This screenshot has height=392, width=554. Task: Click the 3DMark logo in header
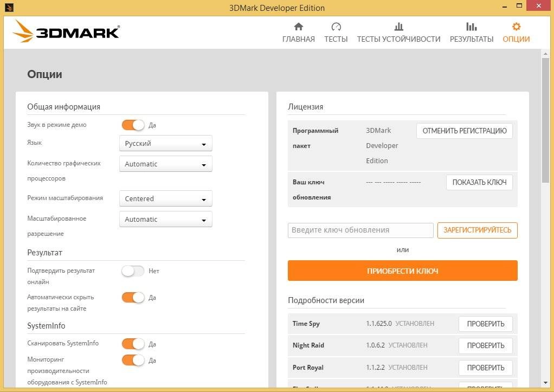point(67,32)
